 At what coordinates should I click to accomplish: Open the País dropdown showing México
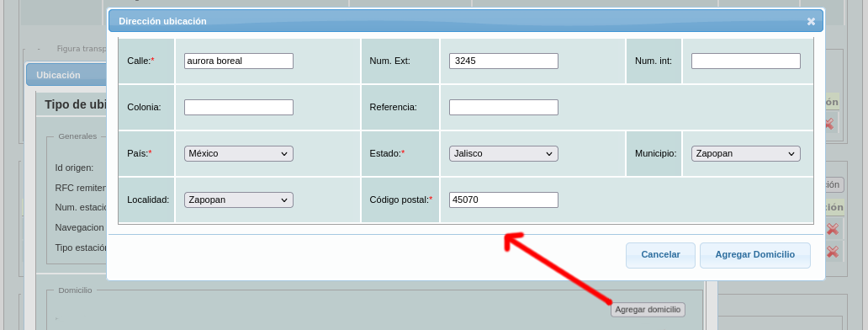coord(239,153)
